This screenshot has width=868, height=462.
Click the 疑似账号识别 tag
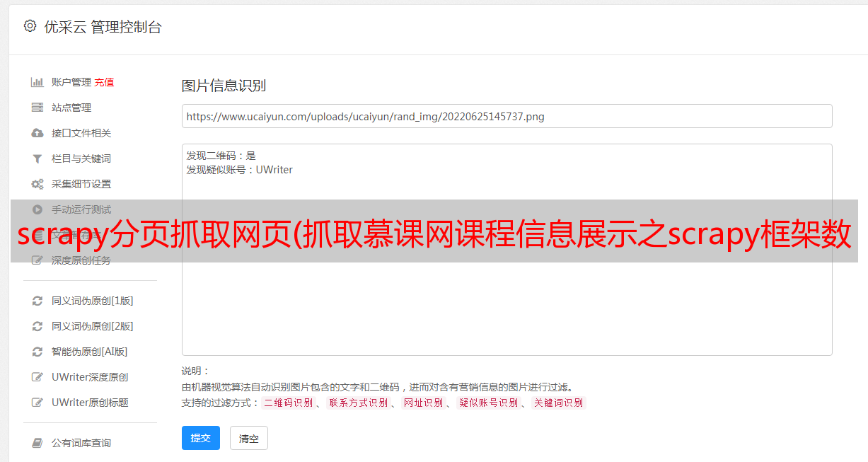coord(489,403)
